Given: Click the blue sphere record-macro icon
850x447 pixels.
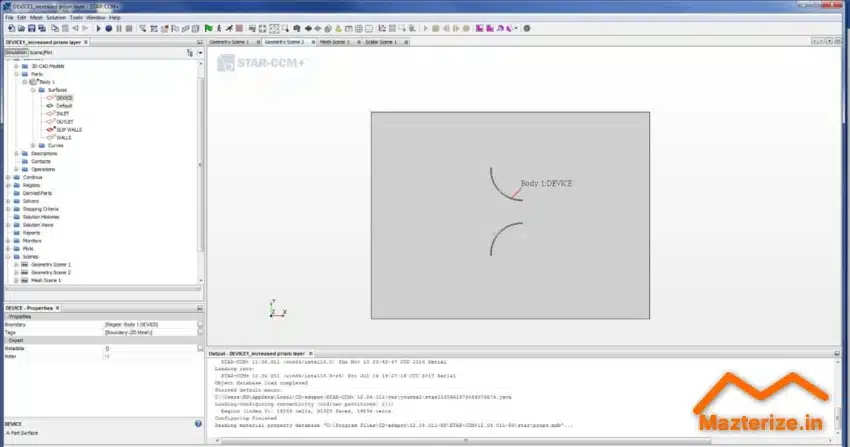Looking at the screenshot, I should 108,28.
